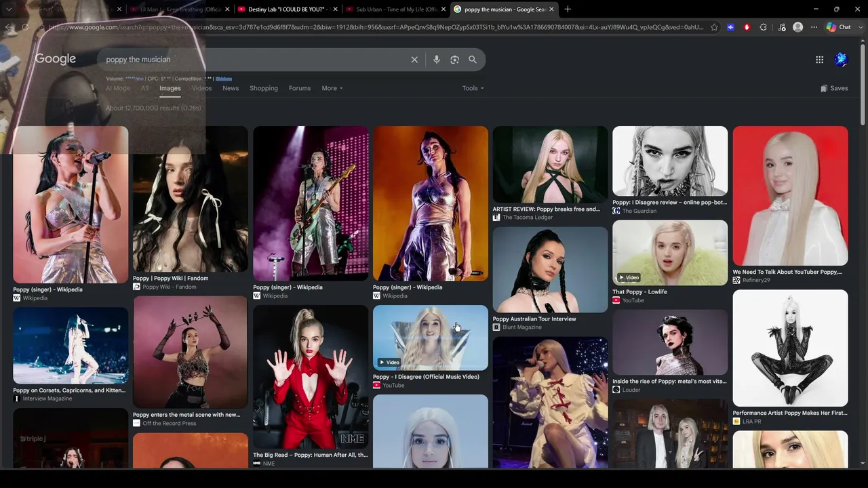Image resolution: width=868 pixels, height=488 pixels.
Task: Open Tacoma Ledger blonde Poppy thumbnail
Action: 551,164
